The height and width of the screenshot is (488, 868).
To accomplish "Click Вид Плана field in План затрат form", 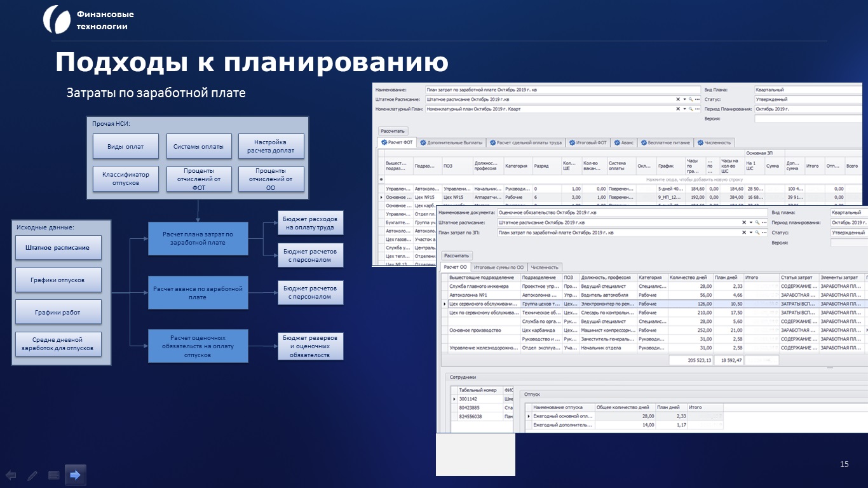I will pos(809,90).
